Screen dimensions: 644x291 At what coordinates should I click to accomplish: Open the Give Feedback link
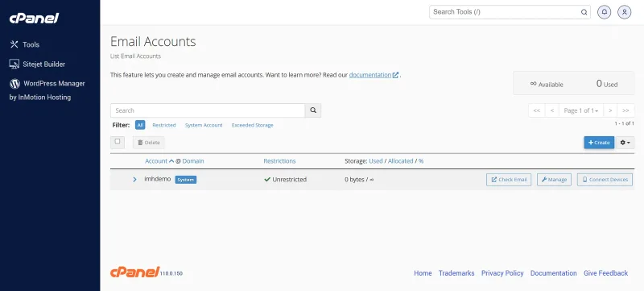[x=606, y=273]
